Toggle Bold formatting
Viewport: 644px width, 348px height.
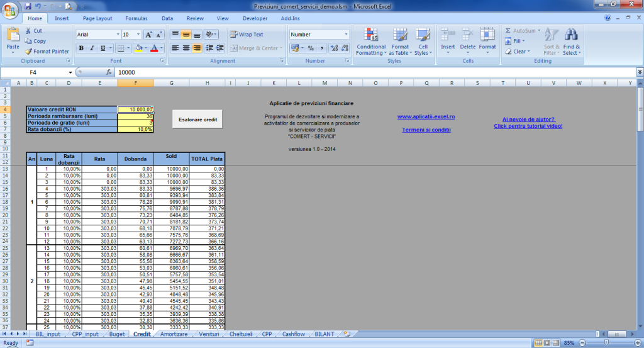click(81, 48)
